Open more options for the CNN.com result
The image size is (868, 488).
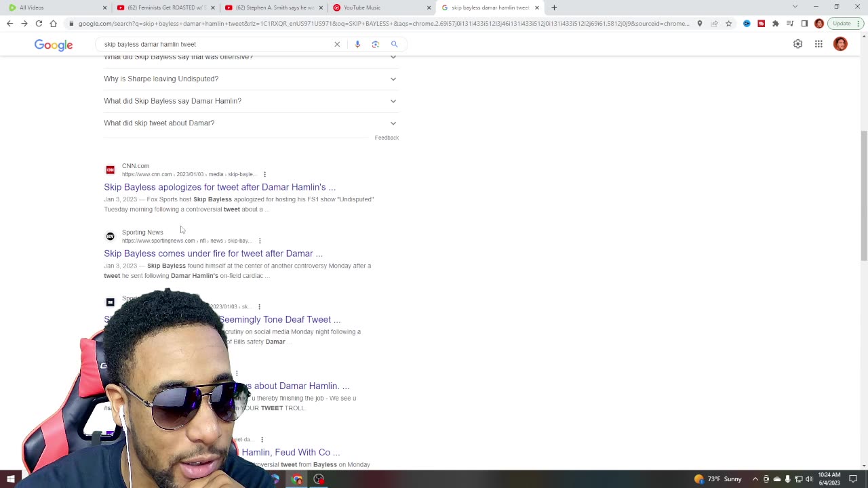click(264, 174)
